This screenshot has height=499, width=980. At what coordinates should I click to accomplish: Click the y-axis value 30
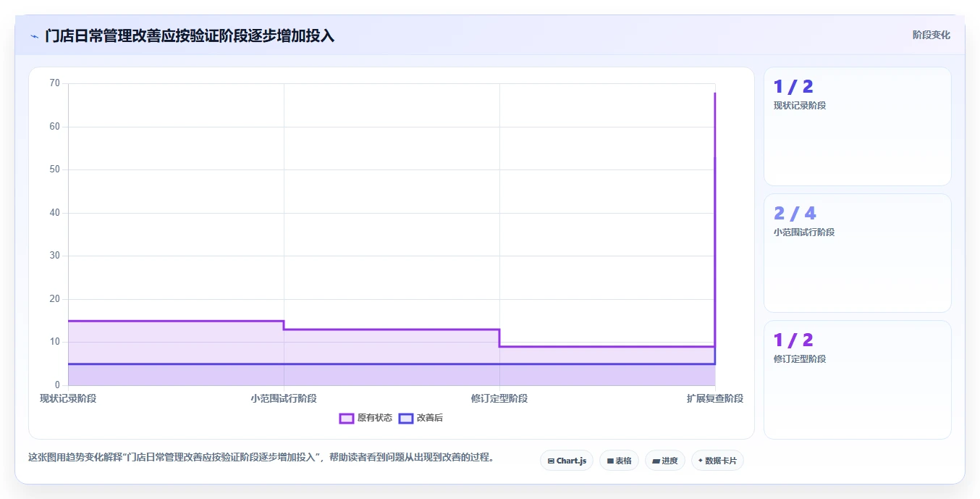click(x=55, y=256)
